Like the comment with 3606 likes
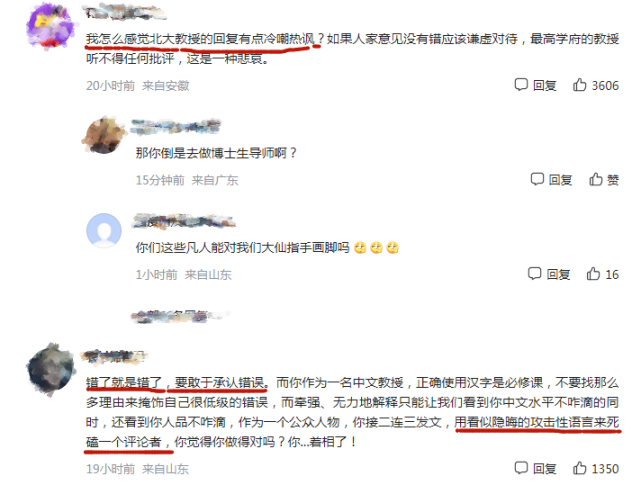Image resolution: width=641 pixels, height=485 pixels. click(579, 85)
